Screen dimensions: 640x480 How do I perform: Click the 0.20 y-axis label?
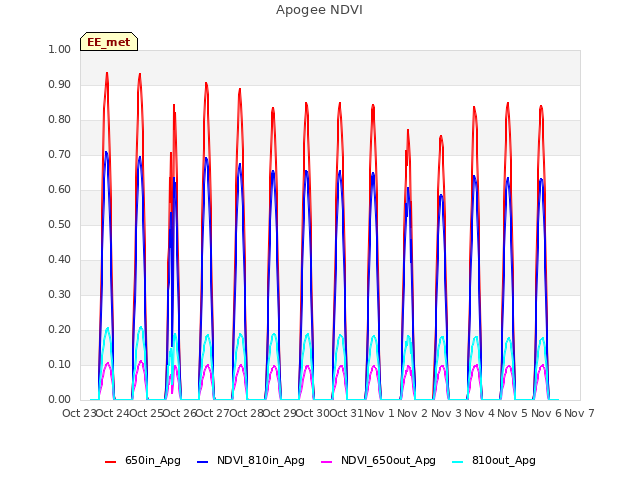pyautogui.click(x=60, y=329)
